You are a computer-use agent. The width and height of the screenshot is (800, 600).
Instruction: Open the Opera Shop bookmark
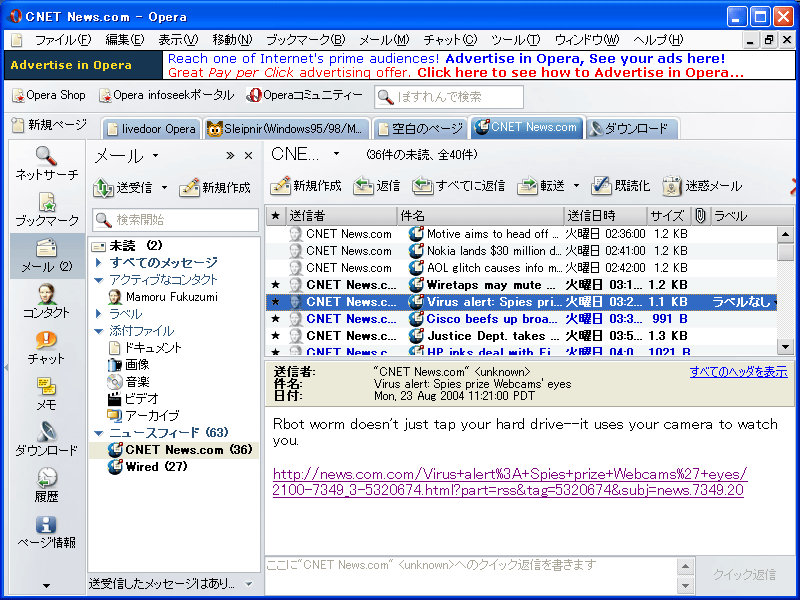(x=49, y=95)
